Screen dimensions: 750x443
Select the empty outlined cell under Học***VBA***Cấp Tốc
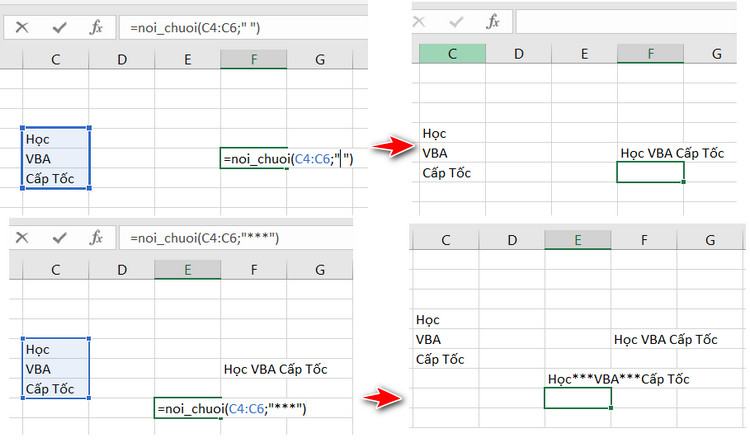(x=577, y=398)
